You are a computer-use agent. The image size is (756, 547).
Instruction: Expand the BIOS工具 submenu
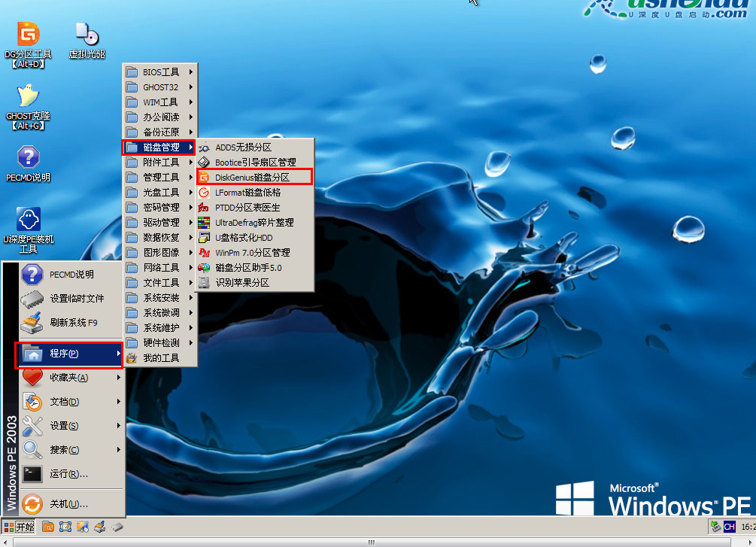point(160,72)
